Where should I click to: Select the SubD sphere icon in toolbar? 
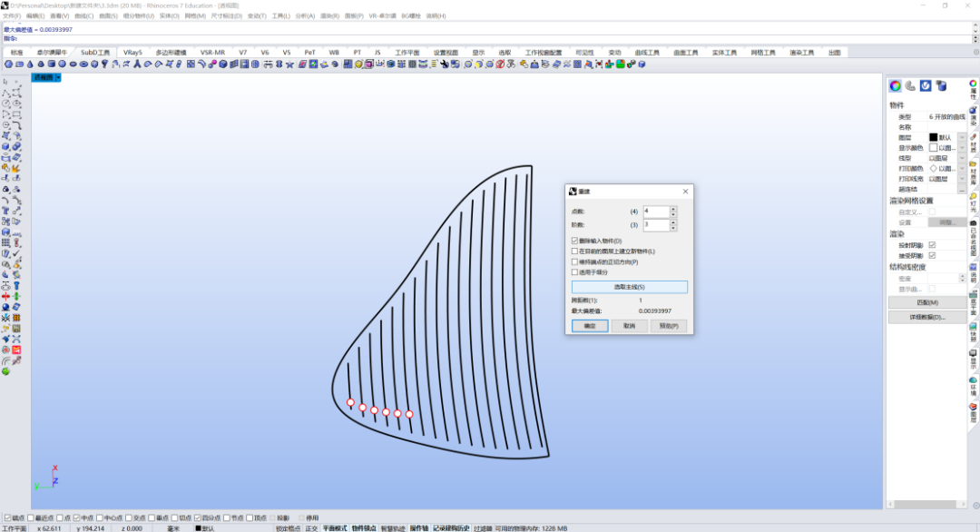[x=62, y=64]
